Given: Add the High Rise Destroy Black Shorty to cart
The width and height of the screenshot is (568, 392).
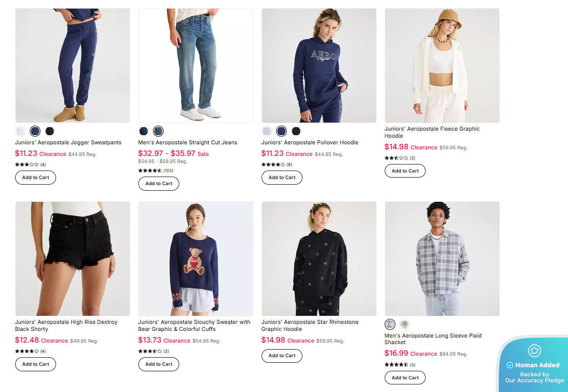Looking at the screenshot, I should (35, 364).
